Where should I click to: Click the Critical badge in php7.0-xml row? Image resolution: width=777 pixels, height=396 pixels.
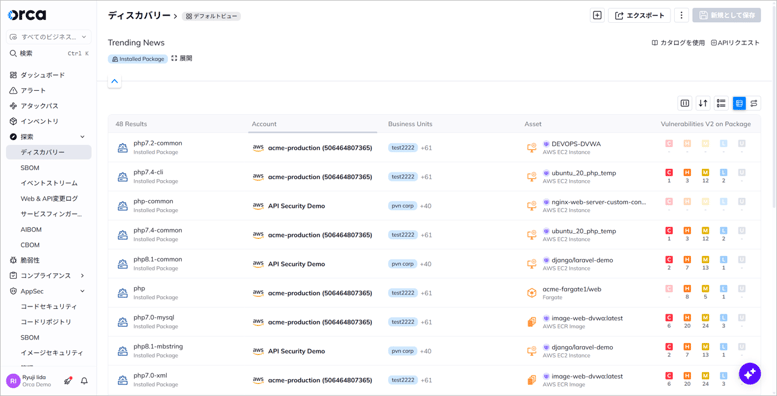669,376
